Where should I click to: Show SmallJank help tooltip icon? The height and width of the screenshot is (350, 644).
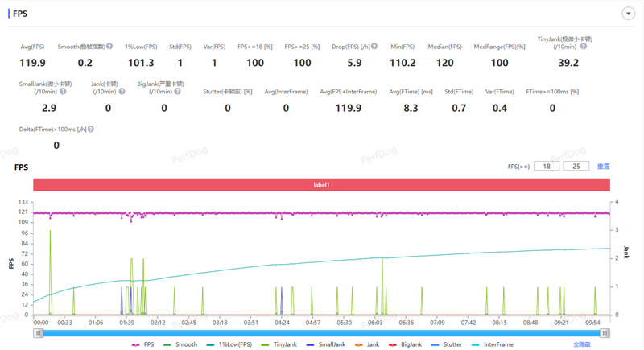tap(63, 91)
